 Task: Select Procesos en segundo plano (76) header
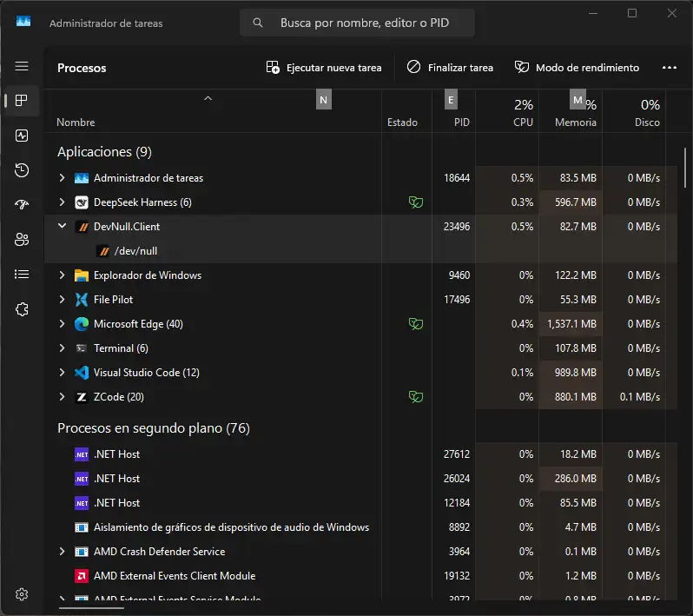tap(154, 428)
